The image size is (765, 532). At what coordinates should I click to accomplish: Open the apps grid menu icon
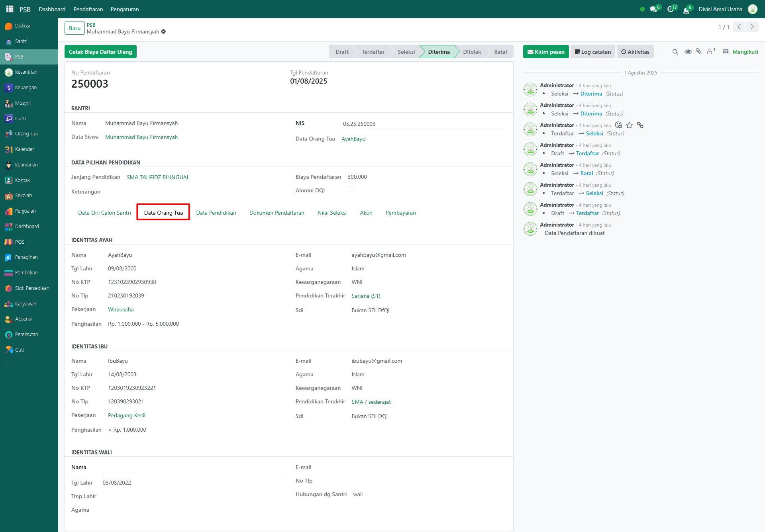[10, 9]
